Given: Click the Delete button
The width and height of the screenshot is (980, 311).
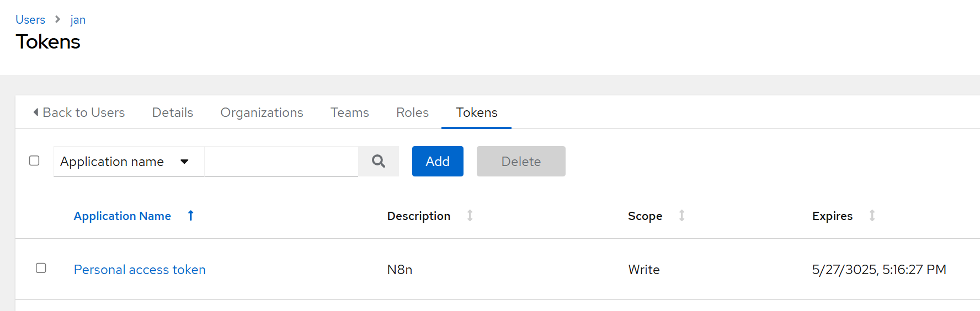Looking at the screenshot, I should (520, 162).
